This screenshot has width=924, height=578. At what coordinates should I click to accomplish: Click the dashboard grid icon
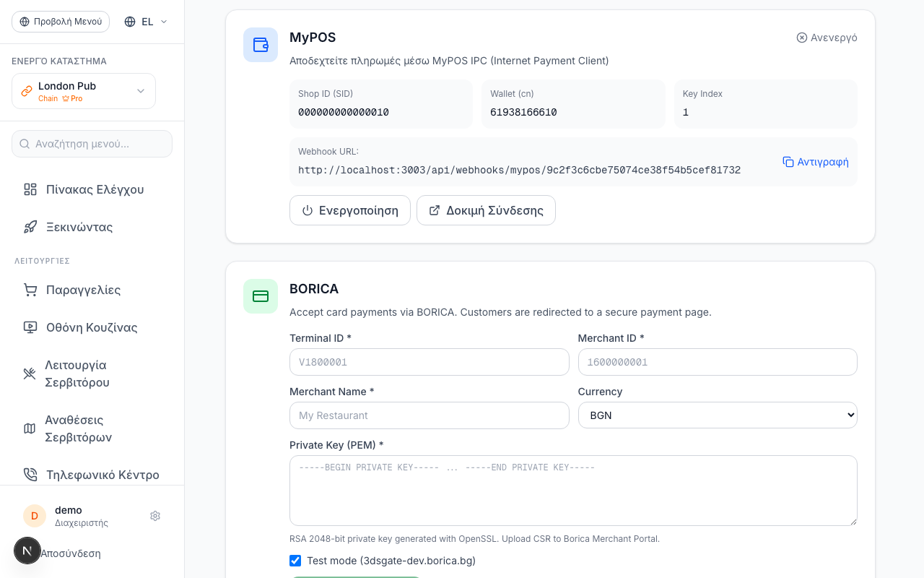(30, 189)
